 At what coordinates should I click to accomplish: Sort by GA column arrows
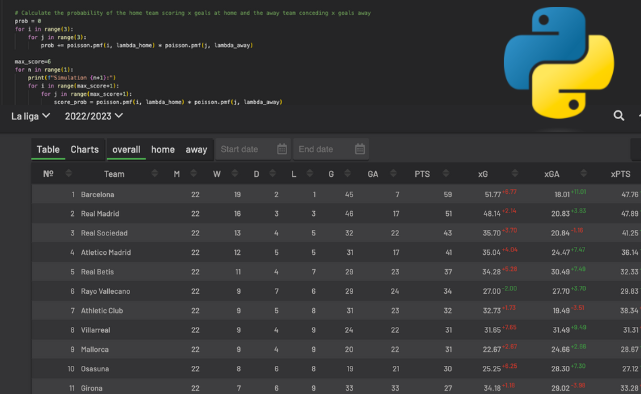[393, 173]
